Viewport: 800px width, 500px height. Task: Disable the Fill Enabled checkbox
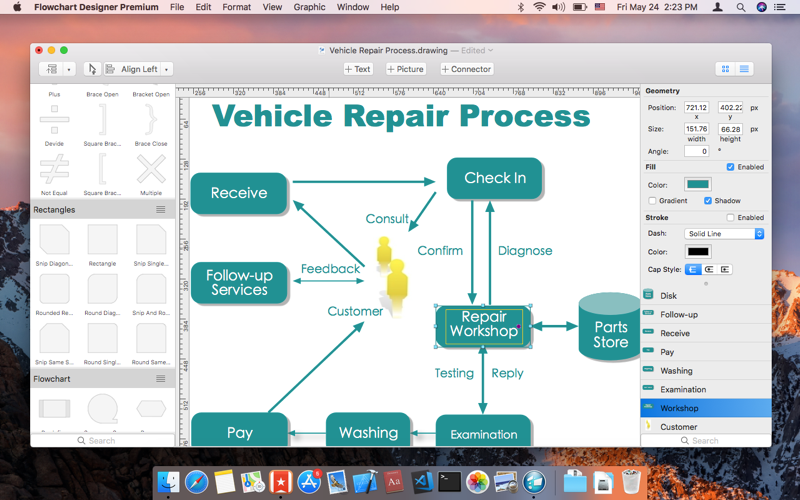(730, 167)
